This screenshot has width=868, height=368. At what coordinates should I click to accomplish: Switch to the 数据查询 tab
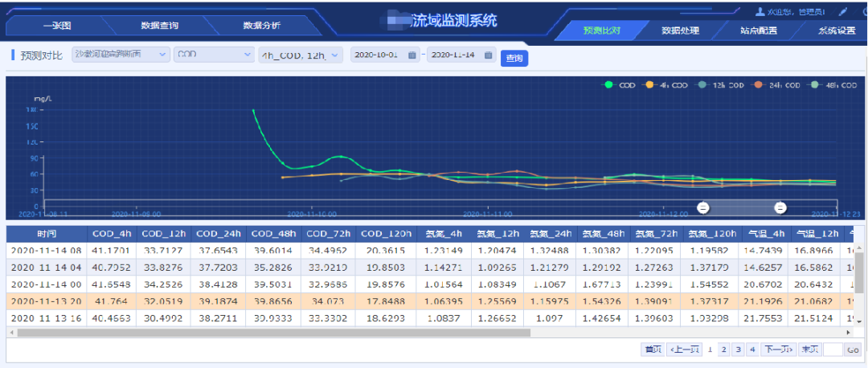[159, 26]
